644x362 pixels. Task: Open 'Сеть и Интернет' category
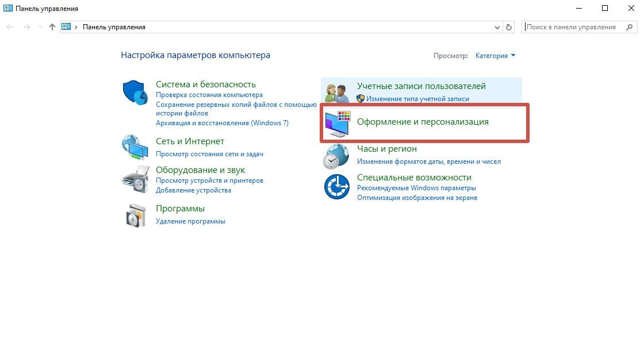tap(190, 141)
